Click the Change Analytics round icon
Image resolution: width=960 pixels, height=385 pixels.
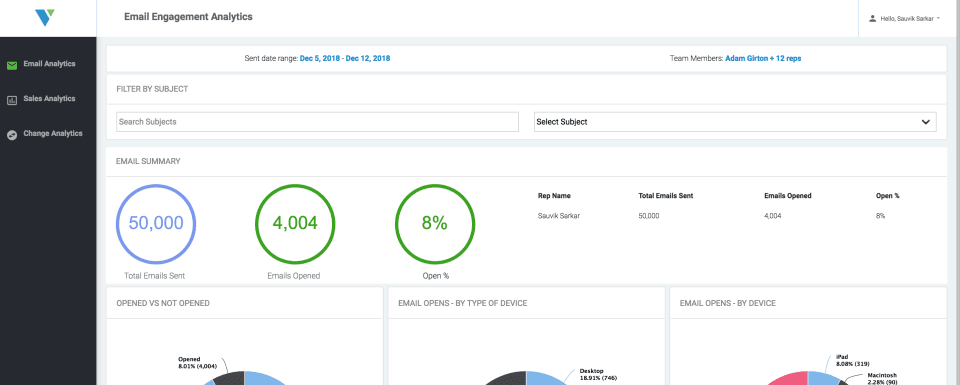(12, 135)
